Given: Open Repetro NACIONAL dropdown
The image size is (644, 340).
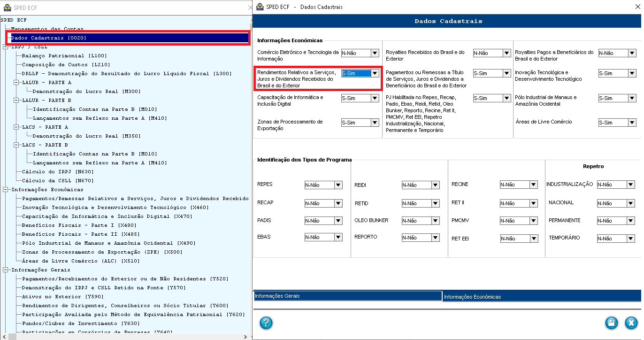Looking at the screenshot, I should click(x=630, y=203).
